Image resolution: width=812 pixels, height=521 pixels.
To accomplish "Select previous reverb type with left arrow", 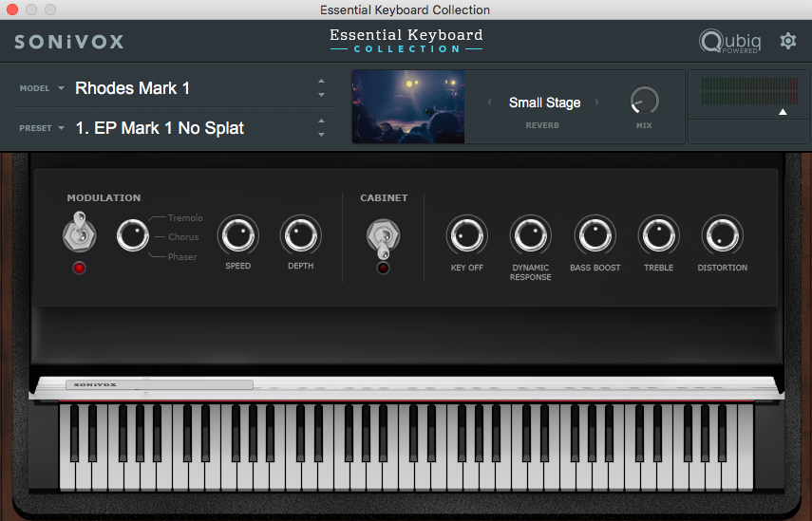I will 491,102.
